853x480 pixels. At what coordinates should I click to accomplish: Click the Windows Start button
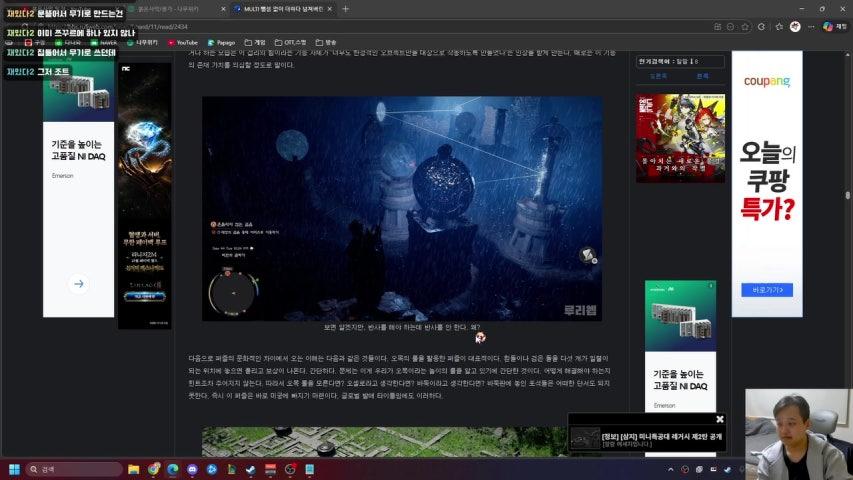pos(15,469)
